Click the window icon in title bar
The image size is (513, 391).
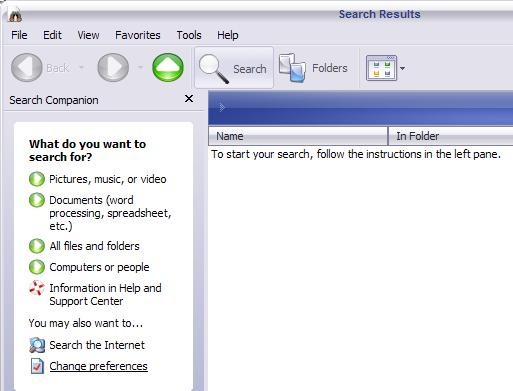(x=15, y=15)
